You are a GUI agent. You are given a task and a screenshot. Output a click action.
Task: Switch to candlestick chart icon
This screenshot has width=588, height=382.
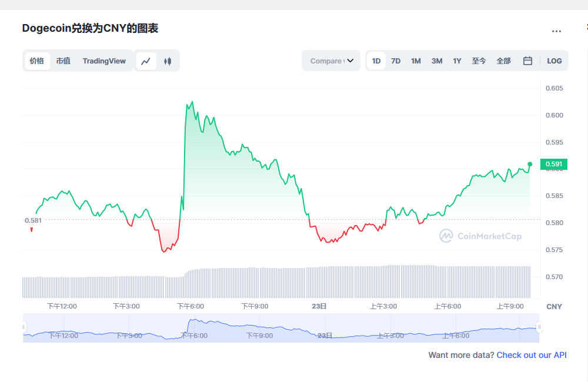[168, 61]
